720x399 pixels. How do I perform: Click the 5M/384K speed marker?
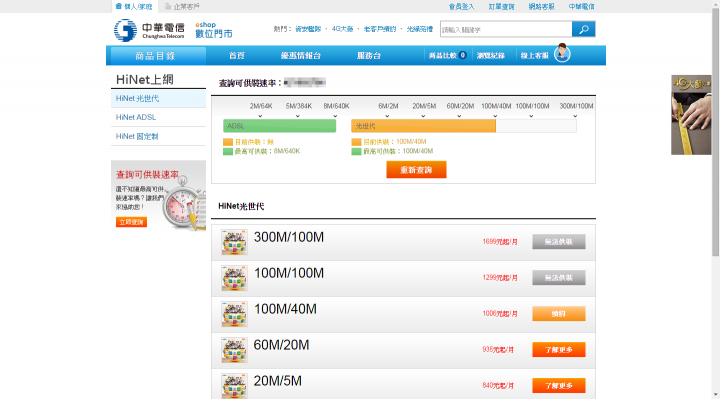[x=298, y=106]
